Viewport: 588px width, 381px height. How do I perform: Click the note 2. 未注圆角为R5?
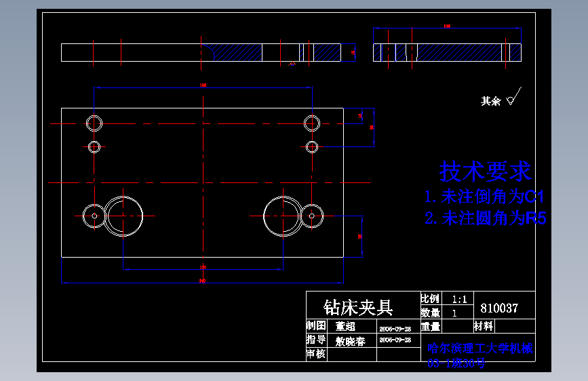click(x=485, y=218)
